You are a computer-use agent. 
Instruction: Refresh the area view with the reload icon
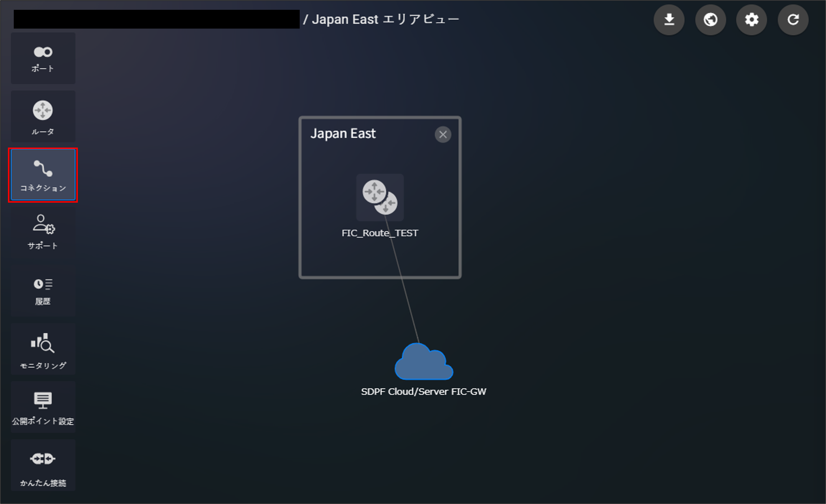[x=793, y=19]
